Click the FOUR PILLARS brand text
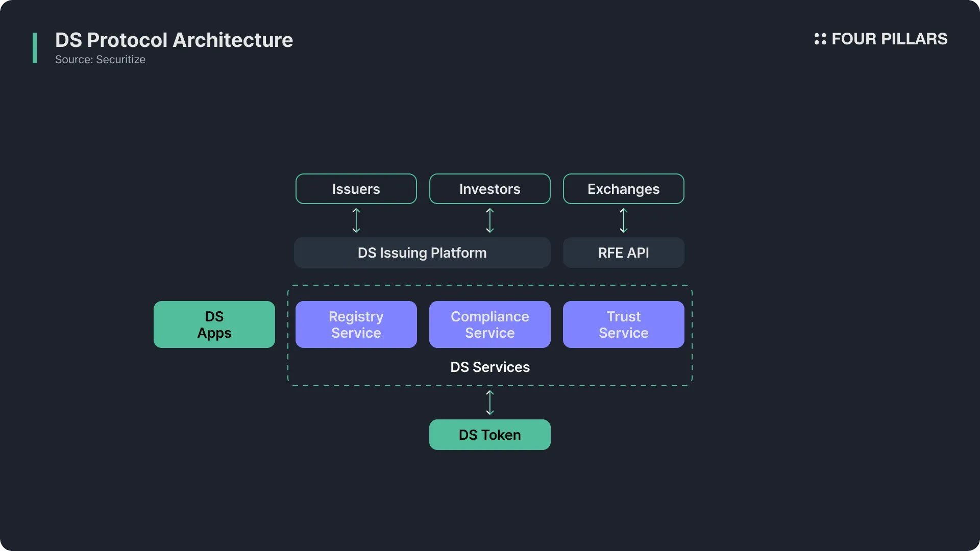Image resolution: width=980 pixels, height=551 pixels. coord(889,39)
